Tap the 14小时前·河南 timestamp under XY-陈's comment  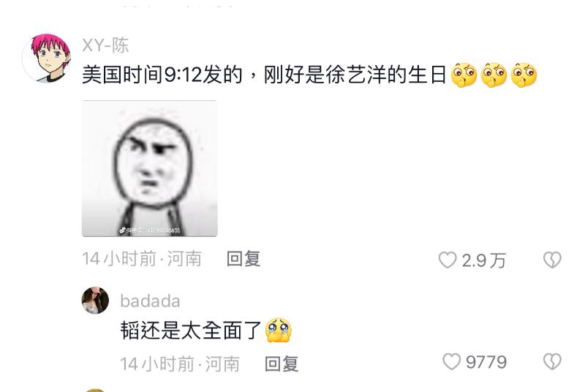[x=142, y=259]
